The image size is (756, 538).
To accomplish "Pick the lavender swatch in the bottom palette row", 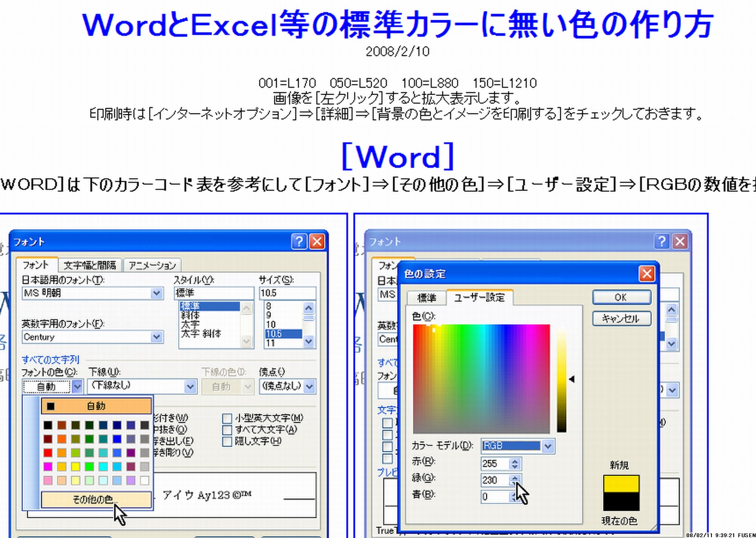I will point(131,480).
